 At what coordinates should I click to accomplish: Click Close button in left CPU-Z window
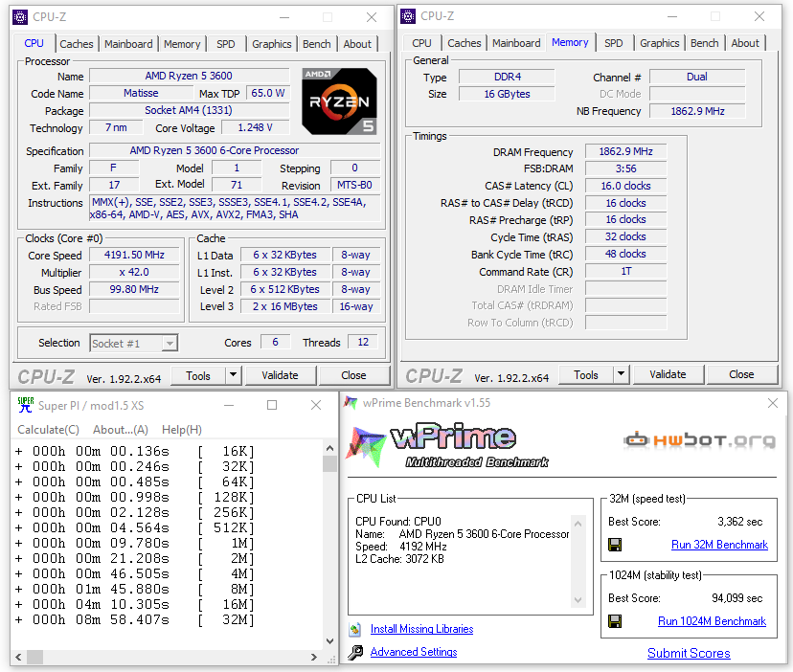[353, 375]
